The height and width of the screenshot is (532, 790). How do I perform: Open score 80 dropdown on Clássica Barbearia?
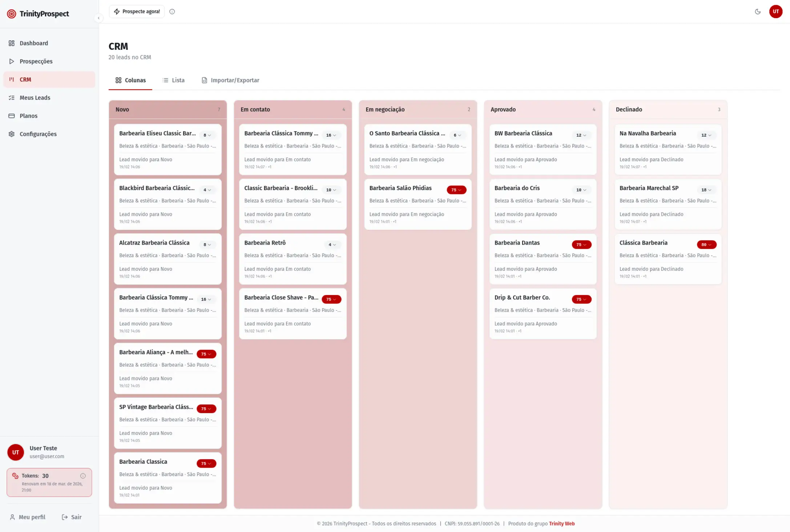tap(706, 245)
